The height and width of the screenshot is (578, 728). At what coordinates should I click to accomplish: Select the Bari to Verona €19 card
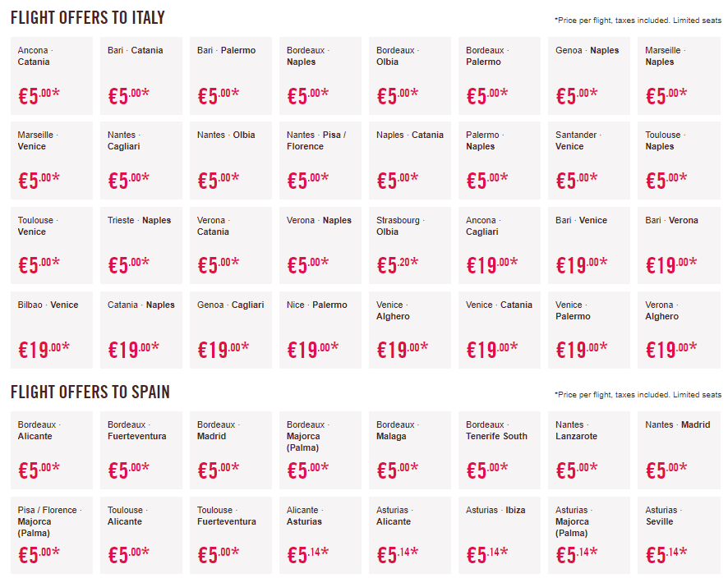[x=679, y=245]
